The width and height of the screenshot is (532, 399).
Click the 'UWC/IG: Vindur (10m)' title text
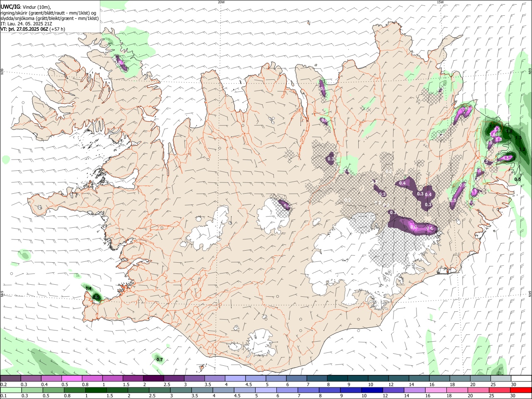[x=26, y=7]
